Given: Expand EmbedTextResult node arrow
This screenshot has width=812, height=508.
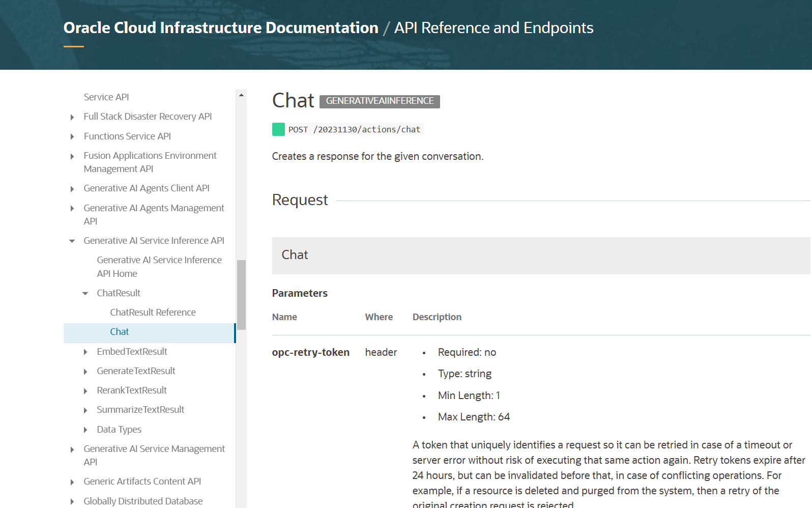Looking at the screenshot, I should coord(85,352).
